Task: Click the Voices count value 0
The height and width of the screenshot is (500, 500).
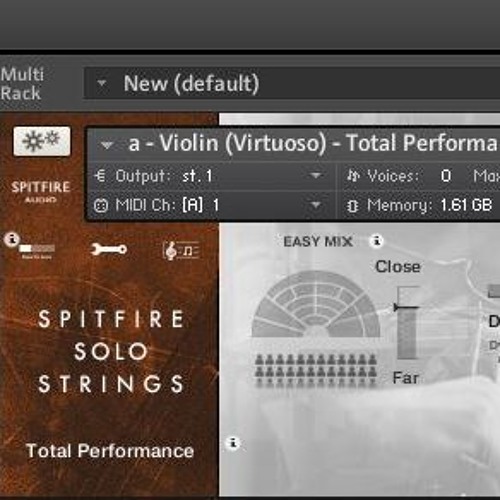Action: point(446,175)
